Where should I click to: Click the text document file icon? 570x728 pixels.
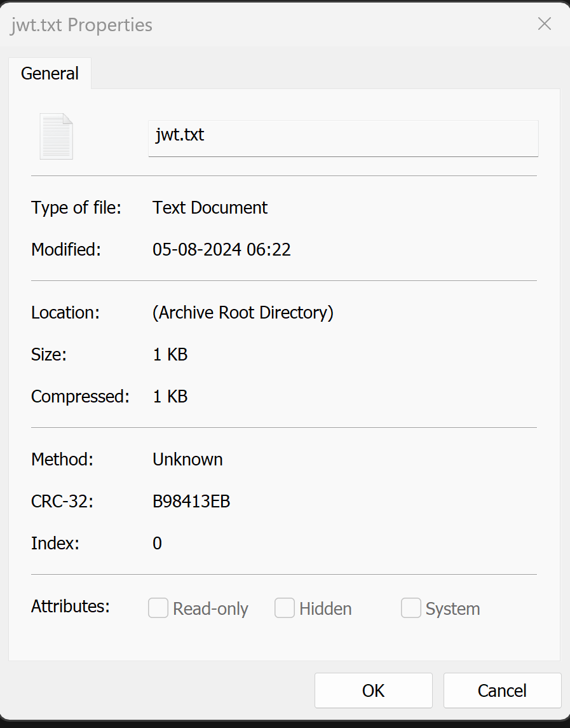pyautogui.click(x=56, y=137)
